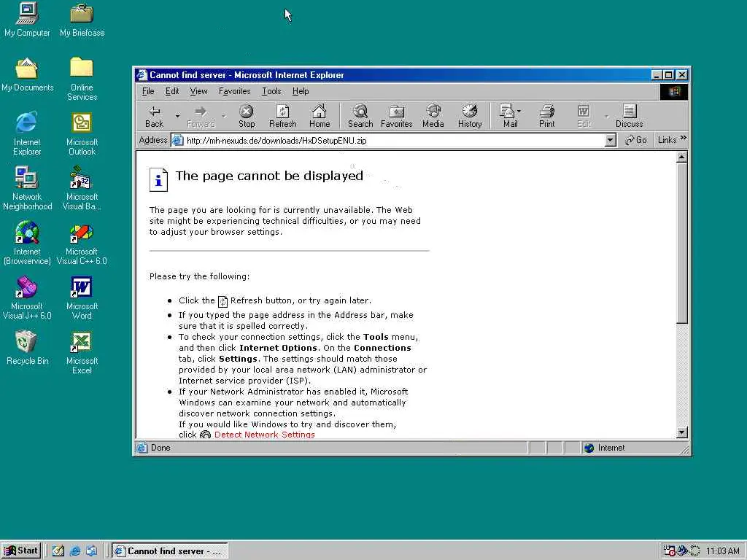Open Favorites pane from toolbar
The height and width of the screenshot is (560, 747).
coord(396,117)
